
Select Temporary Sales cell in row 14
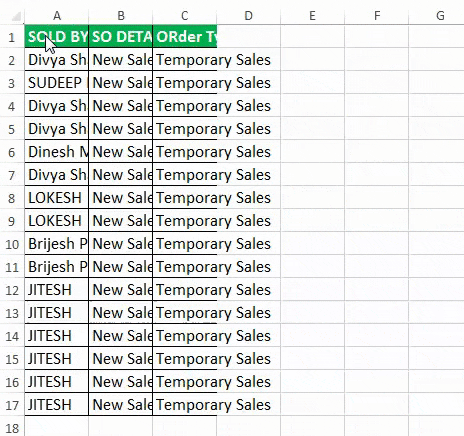[185, 336]
